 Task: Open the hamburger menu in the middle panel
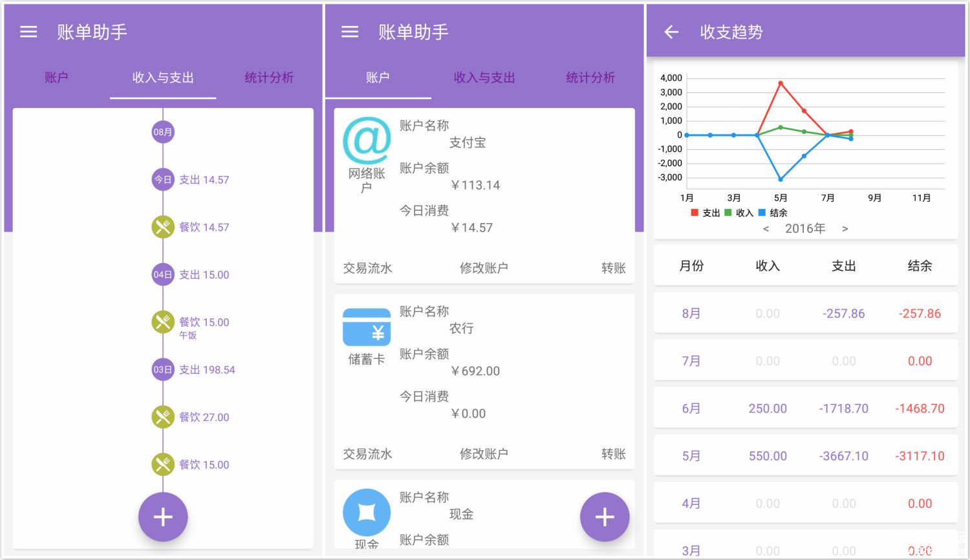tap(350, 32)
